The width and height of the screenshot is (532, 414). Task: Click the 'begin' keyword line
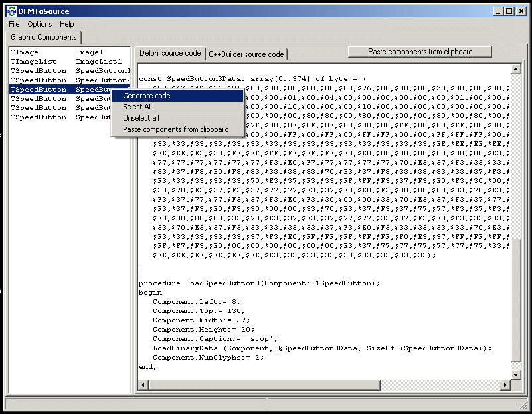coord(150,293)
